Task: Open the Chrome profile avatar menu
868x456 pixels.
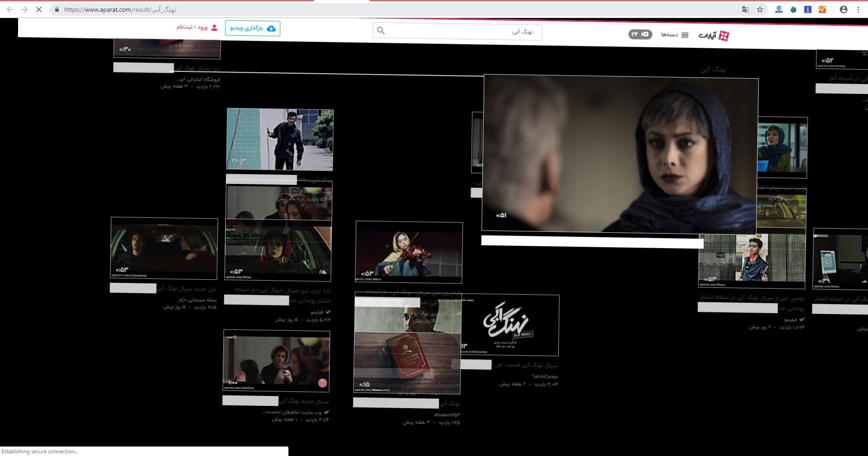Action: (x=844, y=9)
